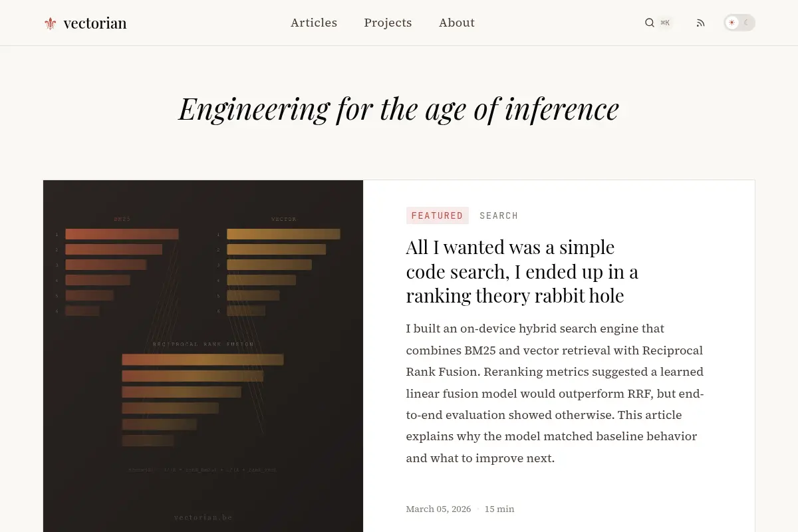Click the vectorian.be watermark on the thumbnail
The width and height of the screenshot is (798, 532).
coord(203,517)
